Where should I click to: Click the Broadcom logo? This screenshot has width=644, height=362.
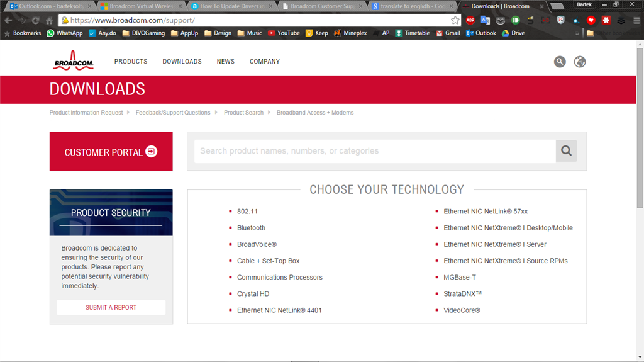pyautogui.click(x=73, y=60)
